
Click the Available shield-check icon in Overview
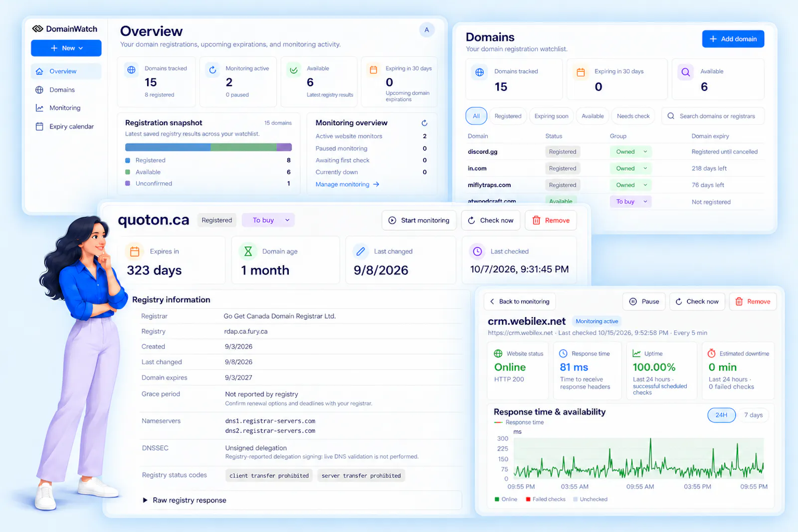pos(294,70)
